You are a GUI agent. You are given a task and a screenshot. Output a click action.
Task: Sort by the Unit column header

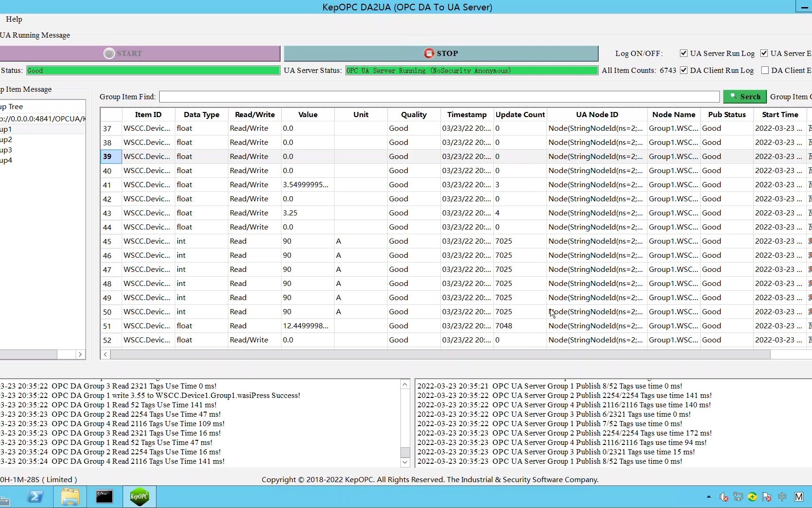[x=361, y=114]
